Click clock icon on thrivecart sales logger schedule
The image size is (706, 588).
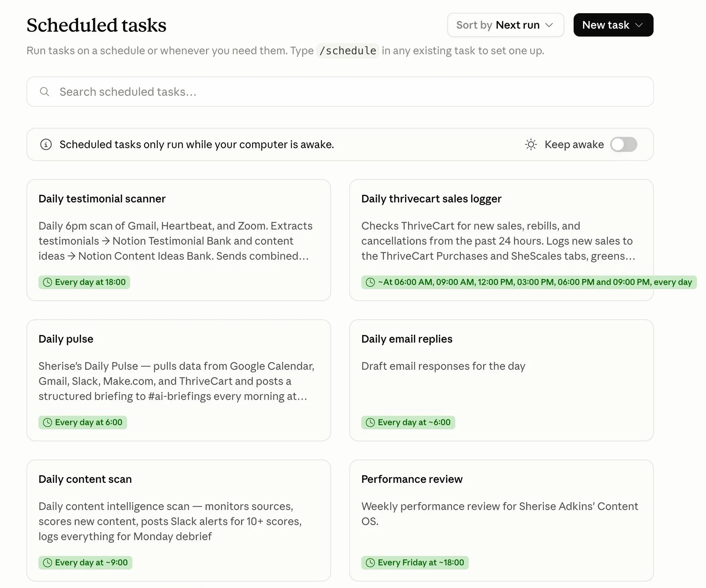pyautogui.click(x=370, y=282)
